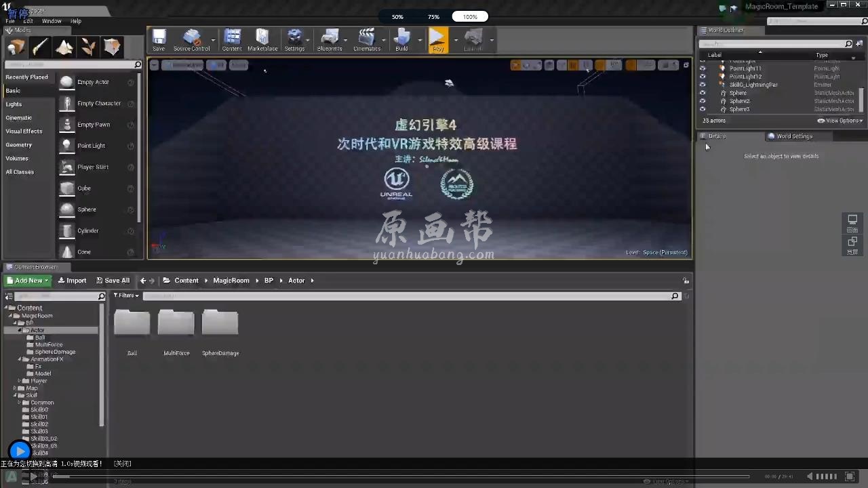Maximize viewport using corner icon
This screenshot has width=868, height=488.
click(x=686, y=65)
